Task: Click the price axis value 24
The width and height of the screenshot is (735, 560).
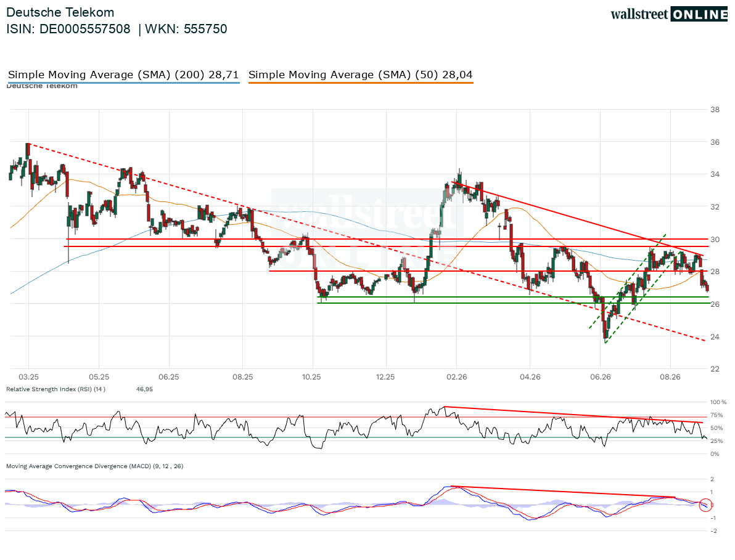Action: (715, 336)
